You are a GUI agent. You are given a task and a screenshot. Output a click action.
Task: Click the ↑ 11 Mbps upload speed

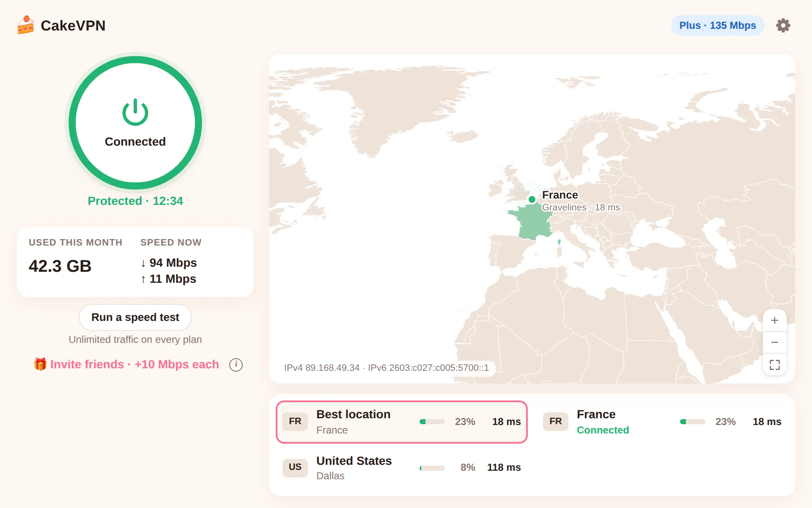coord(168,279)
